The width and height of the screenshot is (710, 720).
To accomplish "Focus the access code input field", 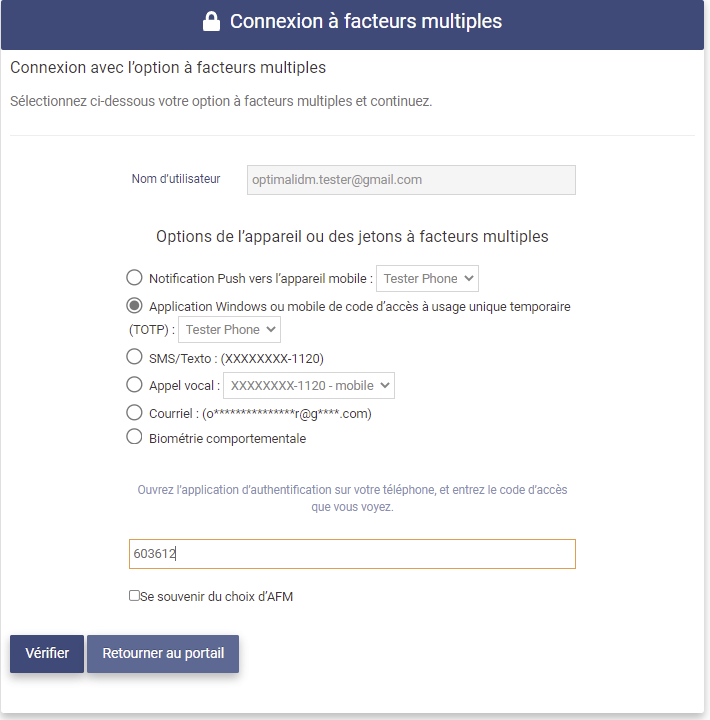I will (x=352, y=554).
